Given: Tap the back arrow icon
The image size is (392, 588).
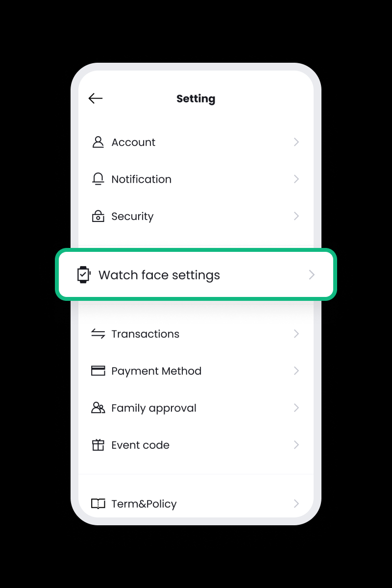Looking at the screenshot, I should click(x=96, y=98).
